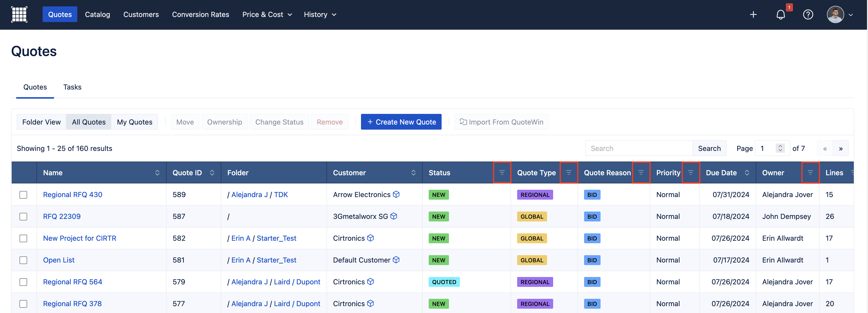Switch to the Tasks tab
The image size is (868, 313).
point(72,87)
